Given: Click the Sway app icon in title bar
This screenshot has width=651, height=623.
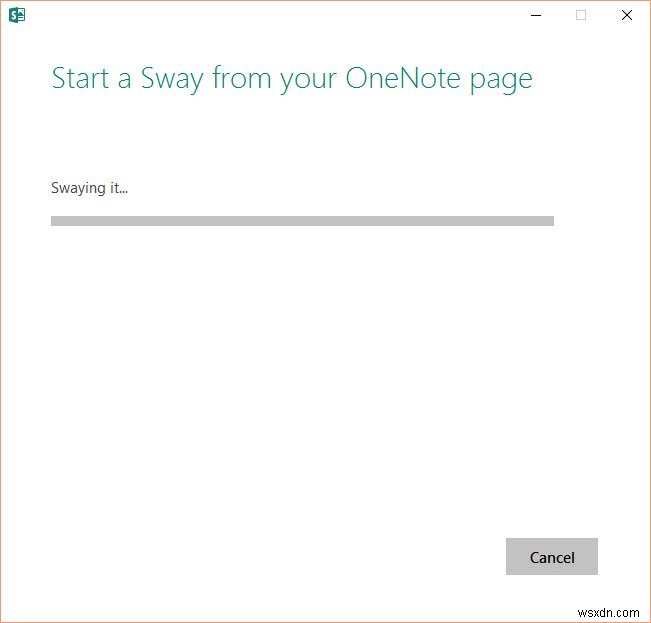Looking at the screenshot, I should click(17, 15).
